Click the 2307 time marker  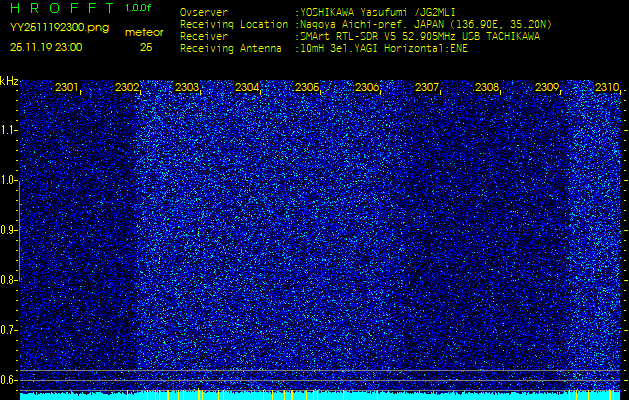click(x=427, y=87)
